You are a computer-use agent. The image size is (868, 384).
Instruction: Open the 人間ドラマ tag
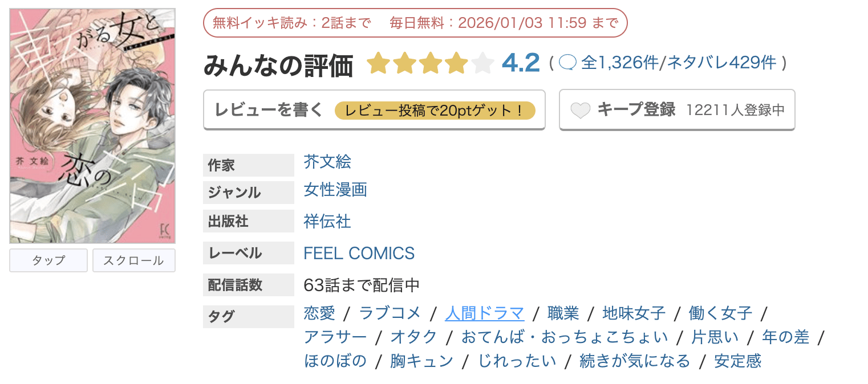point(484,313)
